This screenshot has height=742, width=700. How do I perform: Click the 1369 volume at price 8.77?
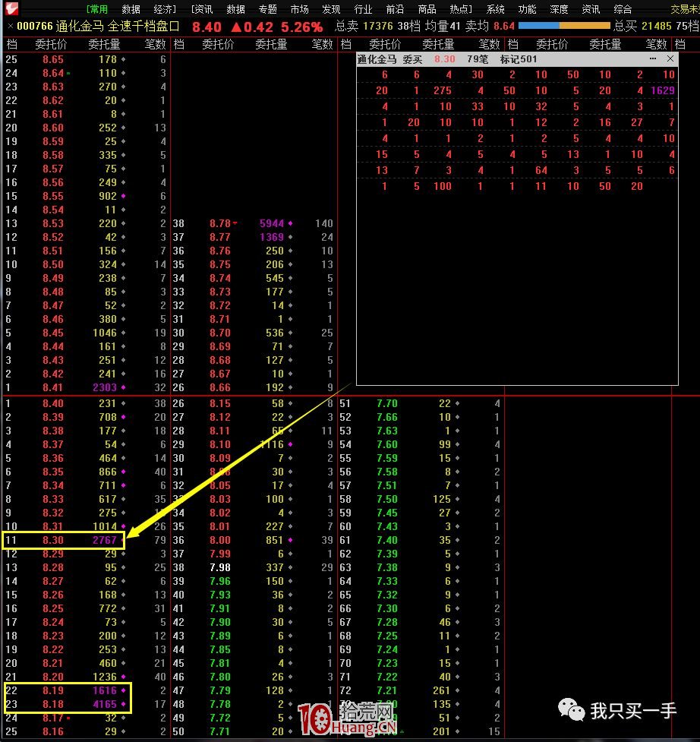tap(272, 237)
